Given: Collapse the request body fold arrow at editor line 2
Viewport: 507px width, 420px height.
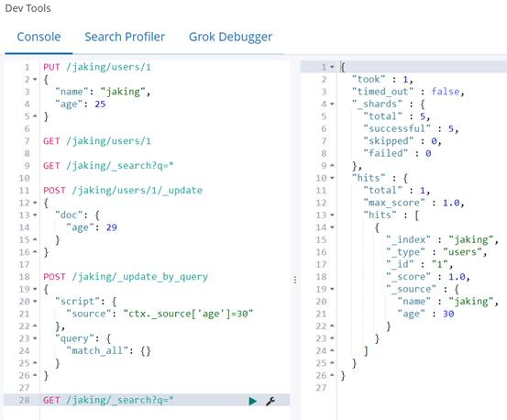Looking at the screenshot, I should click(35, 79).
